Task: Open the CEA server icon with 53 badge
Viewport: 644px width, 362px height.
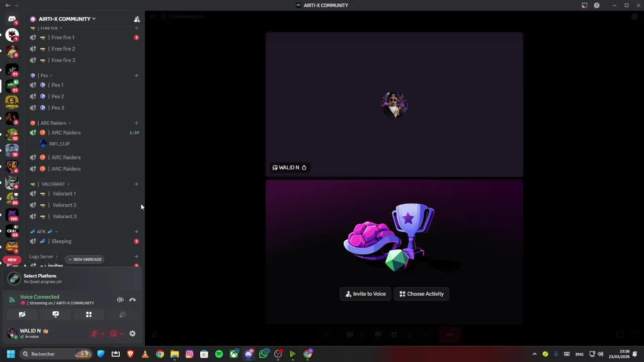Action: 12,231
